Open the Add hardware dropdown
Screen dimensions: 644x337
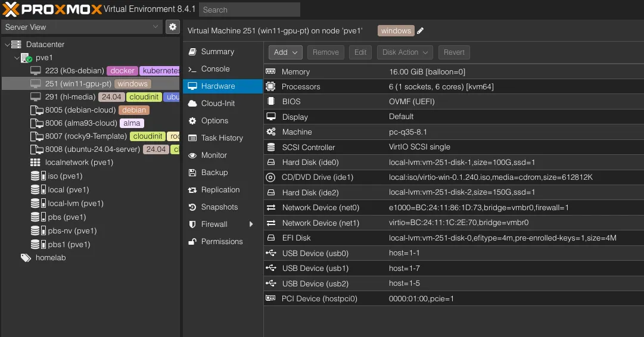[285, 52]
